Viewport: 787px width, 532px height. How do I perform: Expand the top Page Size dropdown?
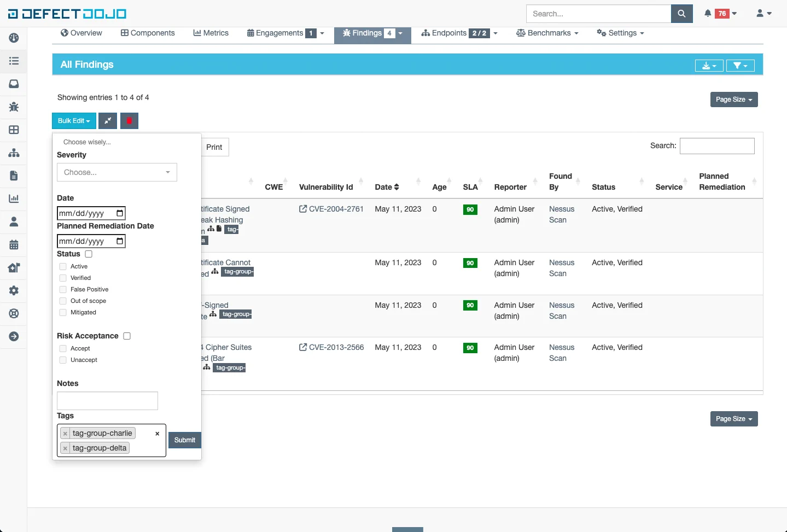(x=733, y=100)
